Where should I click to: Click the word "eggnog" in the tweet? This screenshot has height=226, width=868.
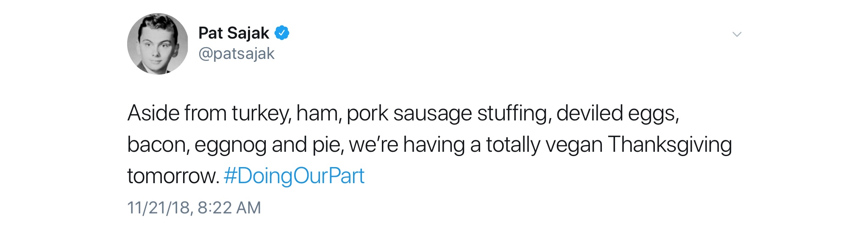click(231, 145)
